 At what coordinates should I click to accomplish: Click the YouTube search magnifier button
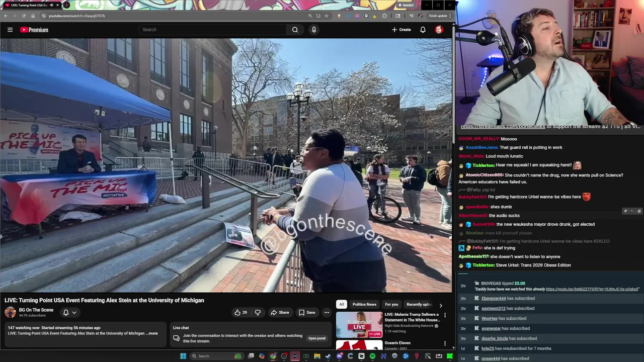295,30
